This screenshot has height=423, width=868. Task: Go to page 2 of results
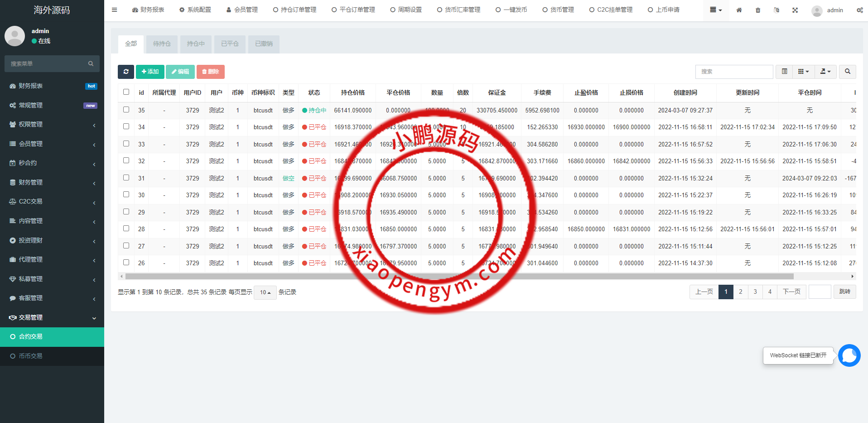(741, 292)
